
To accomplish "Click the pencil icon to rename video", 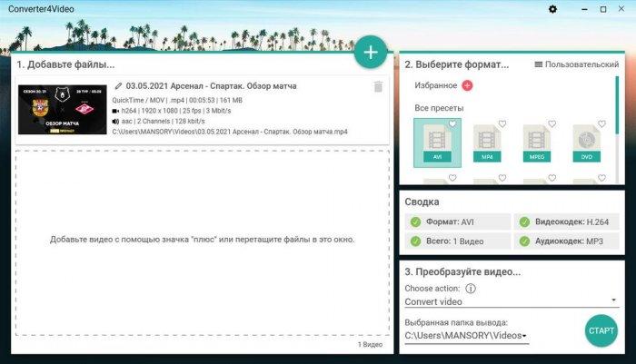I will click(x=118, y=86).
